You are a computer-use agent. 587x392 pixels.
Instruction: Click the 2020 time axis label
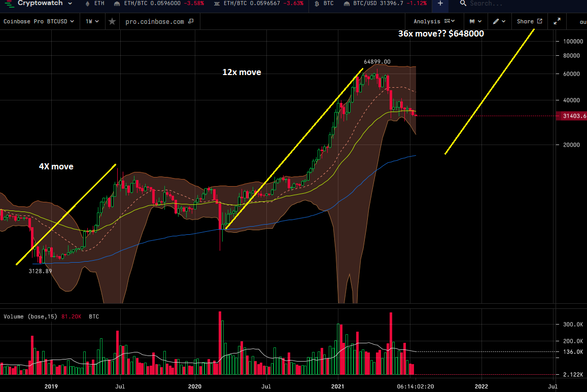tap(195, 386)
